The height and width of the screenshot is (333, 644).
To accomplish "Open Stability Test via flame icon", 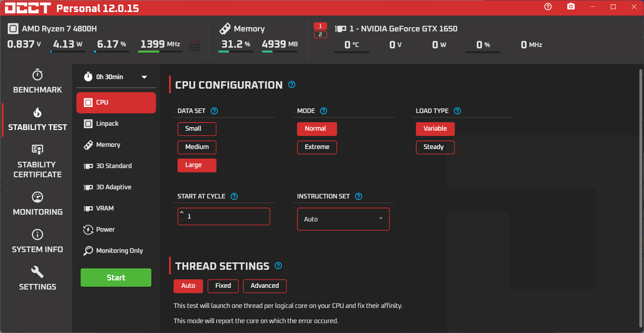I will point(37,112).
